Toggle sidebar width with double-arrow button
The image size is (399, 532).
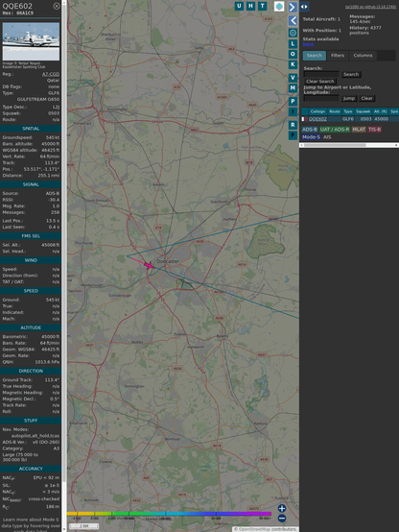click(304, 7)
